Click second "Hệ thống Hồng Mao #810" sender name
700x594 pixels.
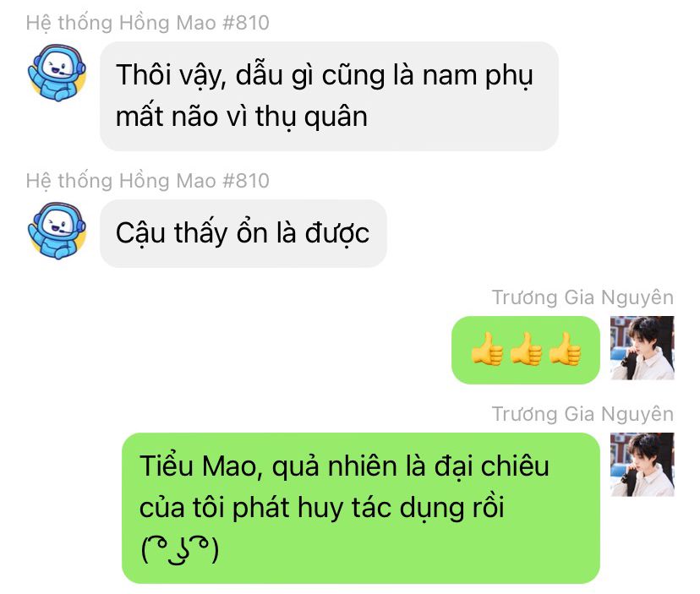[148, 181]
